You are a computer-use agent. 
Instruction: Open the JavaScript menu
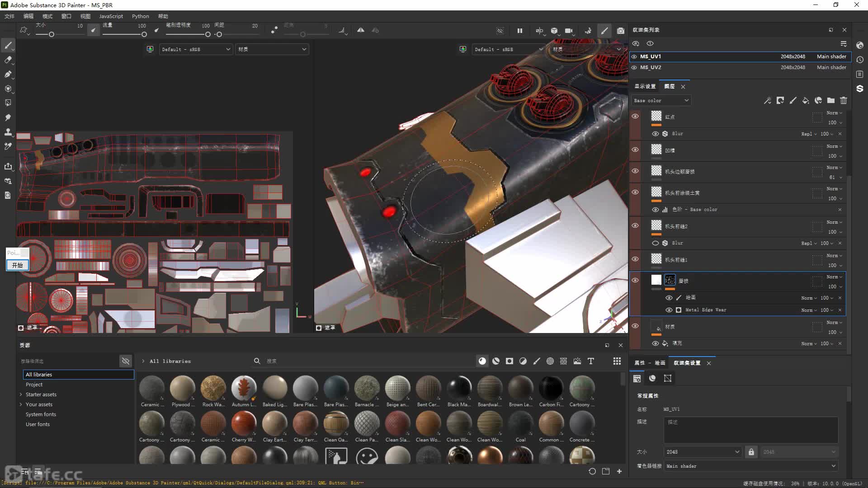(x=111, y=16)
